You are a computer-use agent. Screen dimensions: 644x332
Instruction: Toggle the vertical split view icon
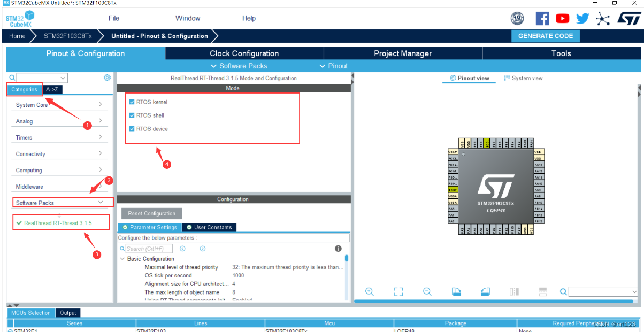514,291
